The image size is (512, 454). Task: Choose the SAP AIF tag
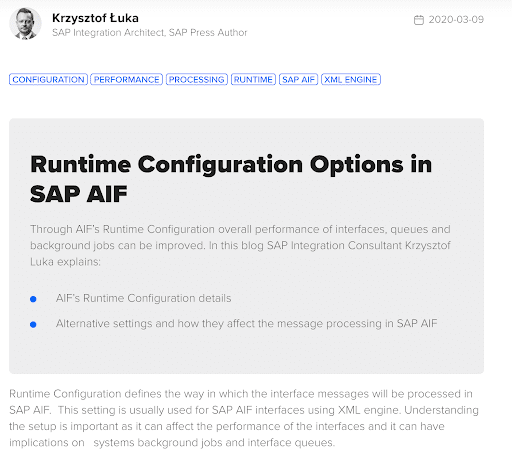298,79
